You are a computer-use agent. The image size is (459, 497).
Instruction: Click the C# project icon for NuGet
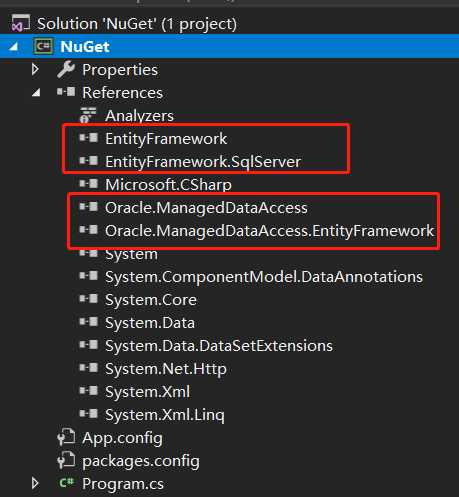(43, 46)
